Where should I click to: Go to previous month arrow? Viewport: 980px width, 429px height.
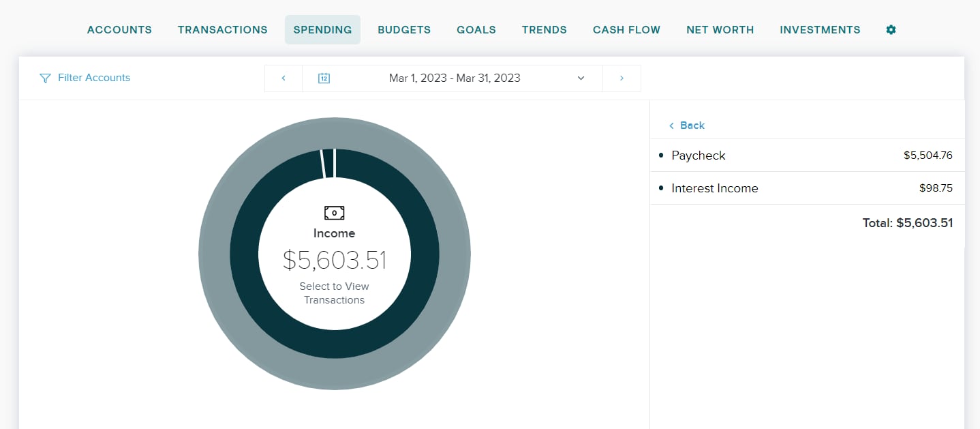pos(284,78)
